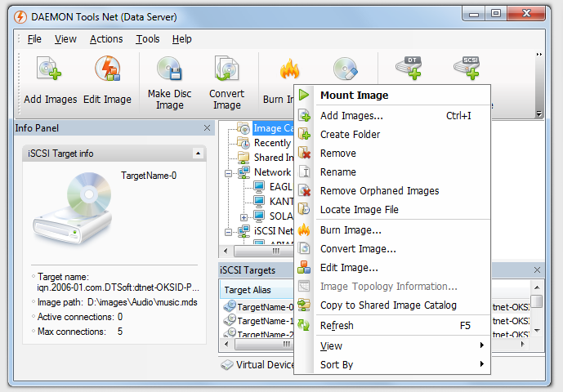
Task: Choose Add Images... from context menu
Action: pos(392,116)
